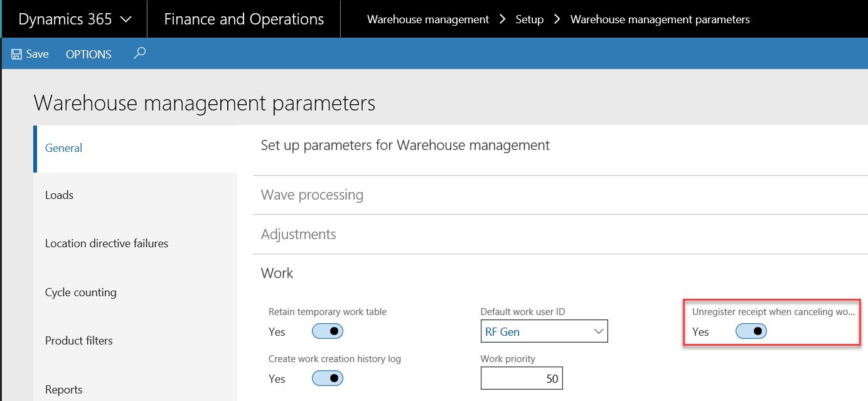The height and width of the screenshot is (401, 868).
Task: Switch to the Loads tab
Action: click(136, 195)
